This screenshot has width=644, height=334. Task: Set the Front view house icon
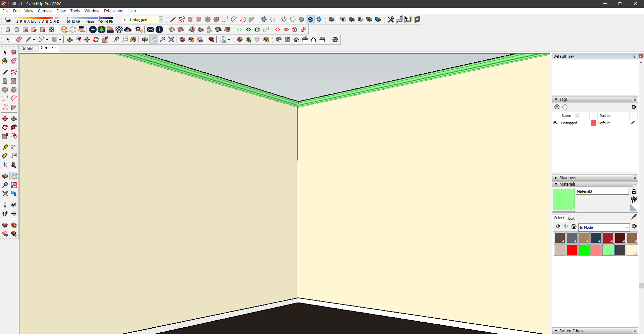click(296, 40)
